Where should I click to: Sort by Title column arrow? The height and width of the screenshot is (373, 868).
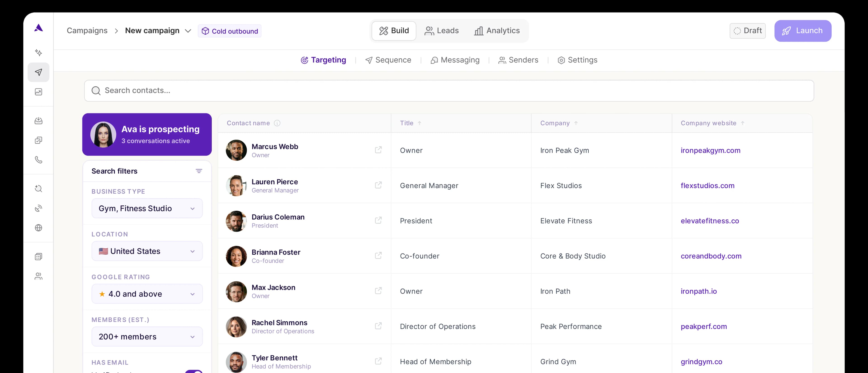click(419, 123)
